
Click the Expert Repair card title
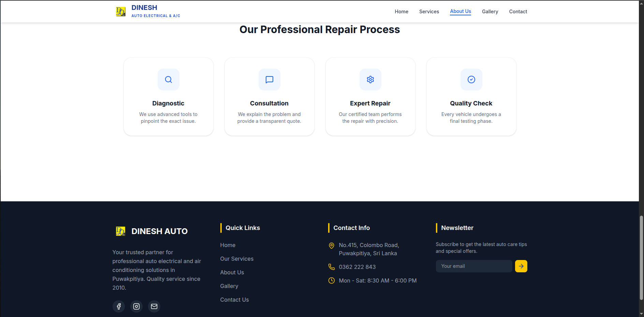coord(370,103)
